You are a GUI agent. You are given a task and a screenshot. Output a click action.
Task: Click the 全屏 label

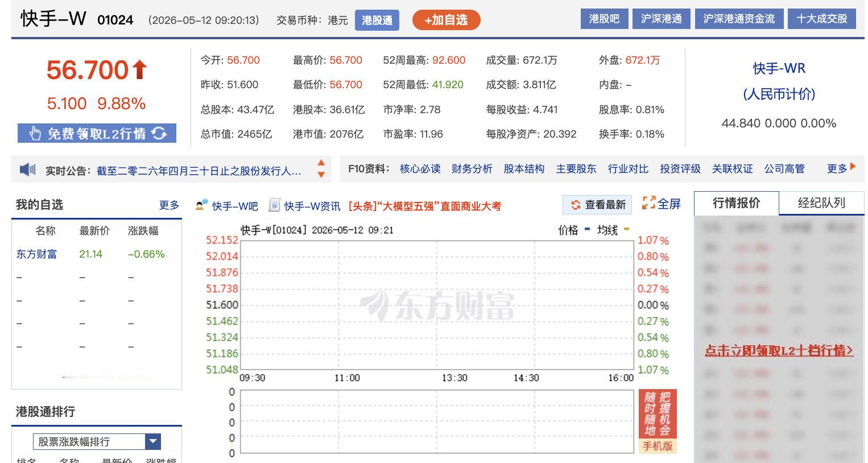(669, 204)
